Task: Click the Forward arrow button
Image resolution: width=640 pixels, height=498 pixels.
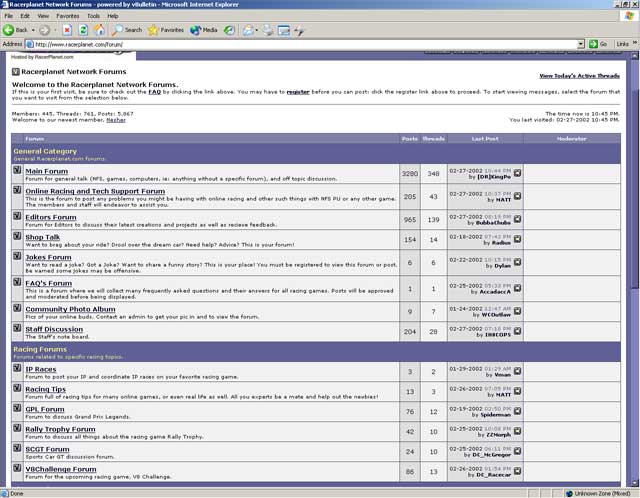Action: point(44,30)
